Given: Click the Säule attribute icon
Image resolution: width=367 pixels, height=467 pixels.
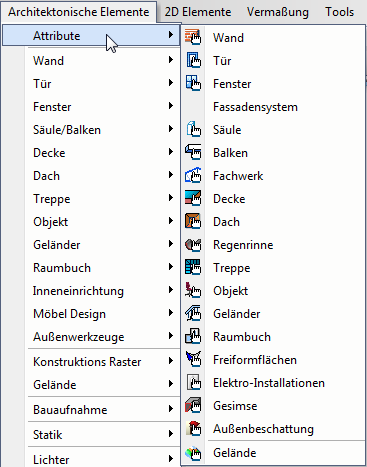Looking at the screenshot, I should click(193, 129).
